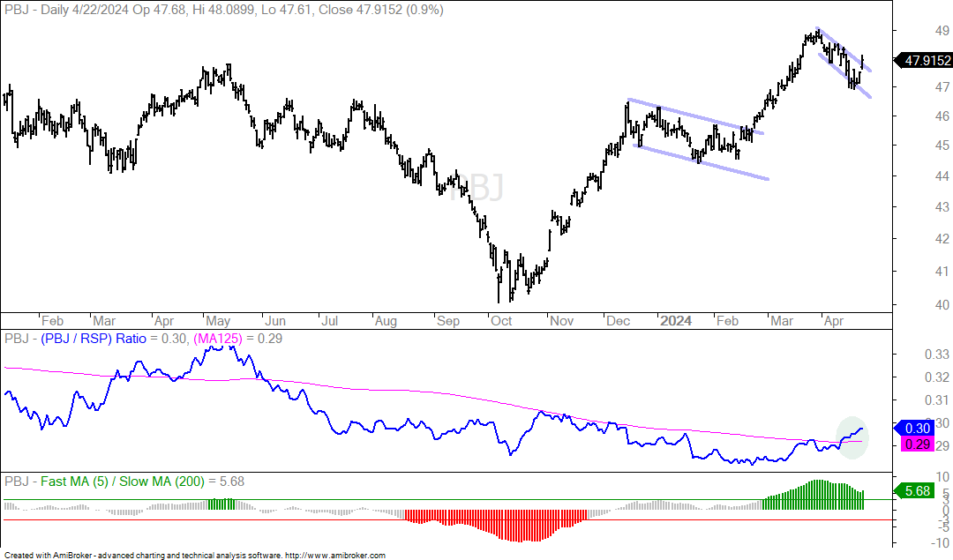Click the red histogram bars in bottom pane

click(x=496, y=525)
